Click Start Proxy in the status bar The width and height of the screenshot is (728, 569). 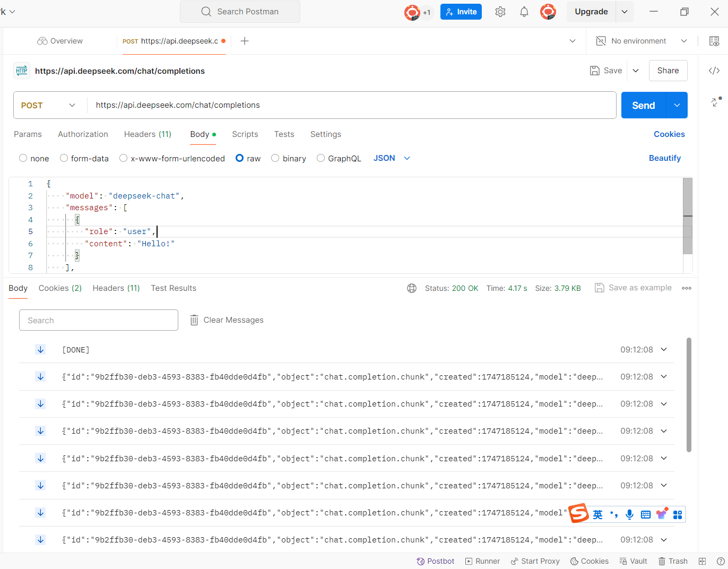point(535,561)
